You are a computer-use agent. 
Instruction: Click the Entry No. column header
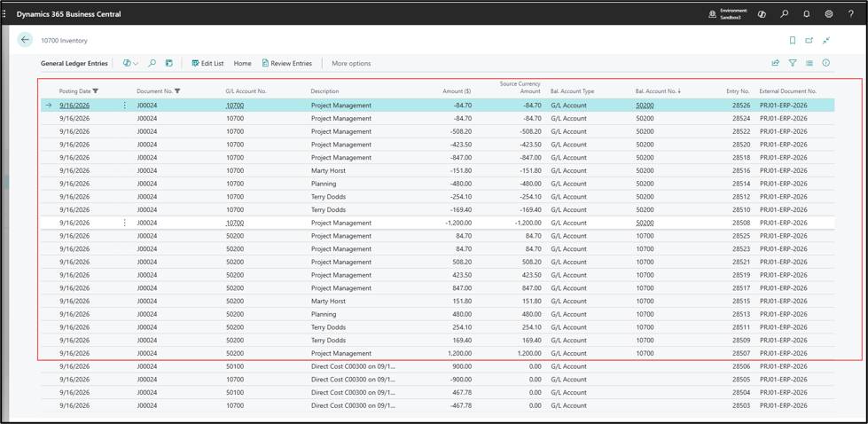point(738,90)
